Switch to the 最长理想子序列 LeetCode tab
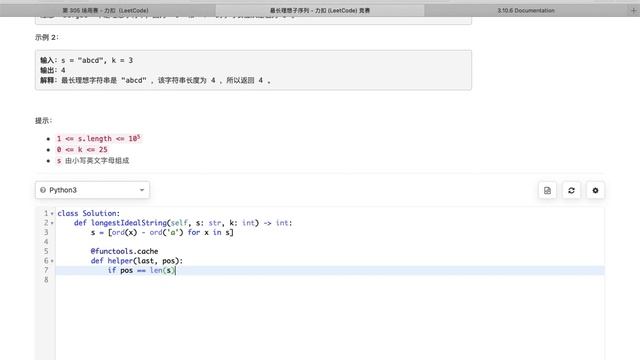The height and width of the screenshot is (360, 640). pos(320,10)
